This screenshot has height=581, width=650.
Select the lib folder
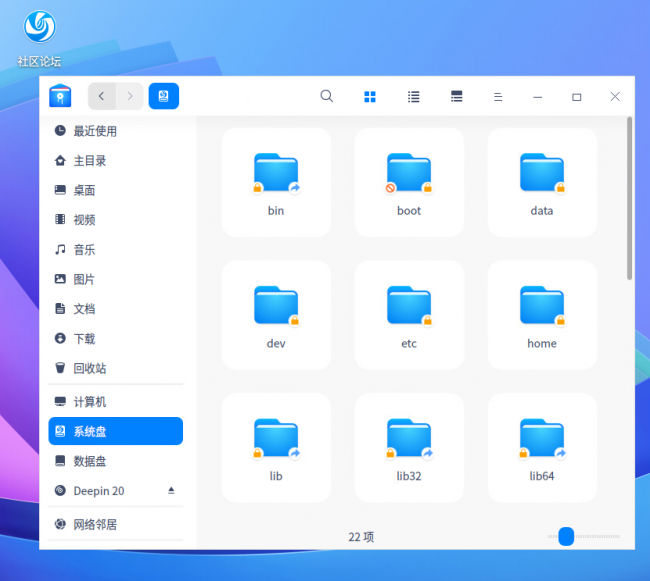pyautogui.click(x=276, y=448)
